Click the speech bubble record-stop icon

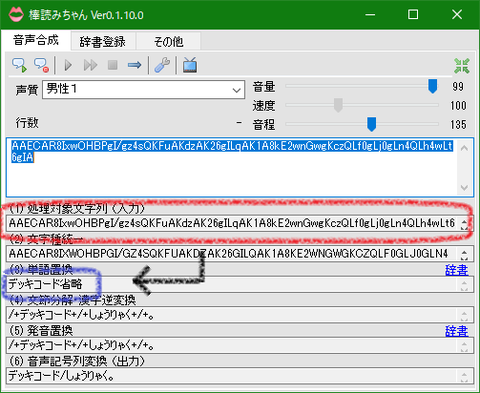click(41, 65)
